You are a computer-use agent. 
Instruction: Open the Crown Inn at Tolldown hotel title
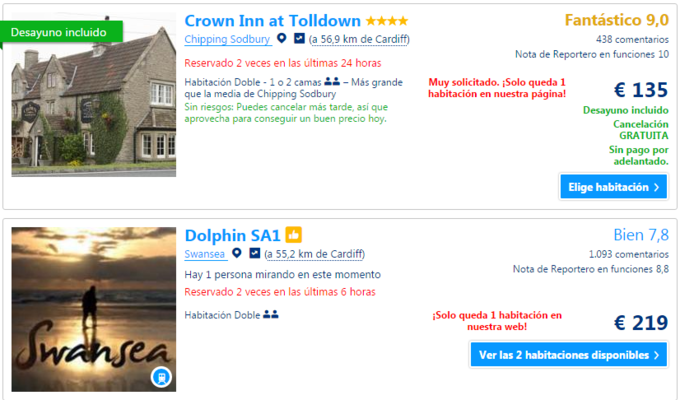[273, 20]
